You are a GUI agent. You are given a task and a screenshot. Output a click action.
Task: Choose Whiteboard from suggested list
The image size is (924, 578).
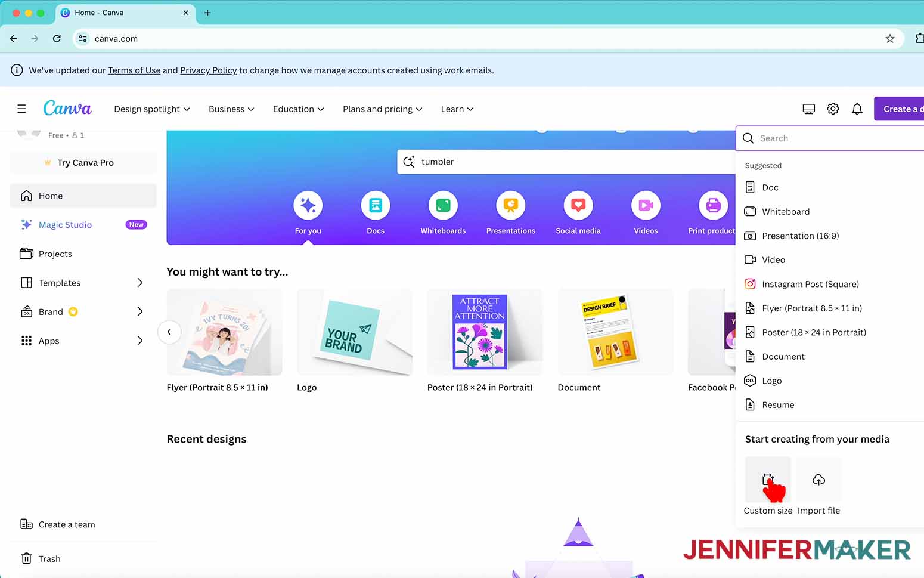tap(830, 211)
